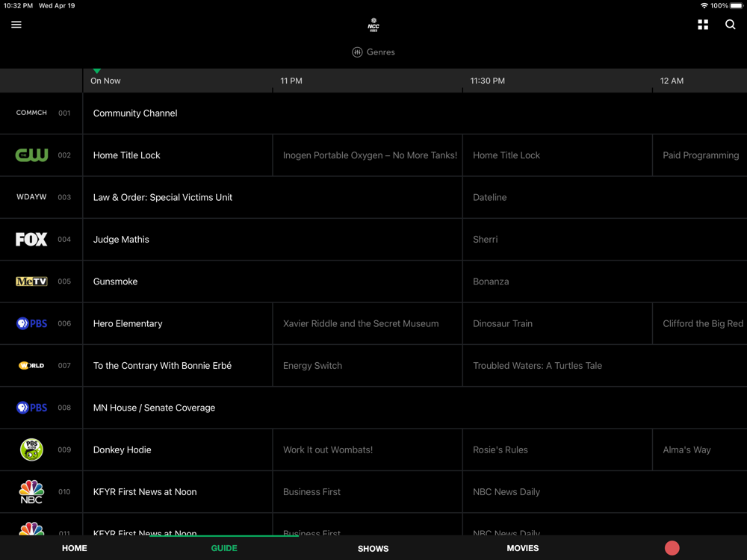Open Judge Mathis on FOX

(x=273, y=240)
